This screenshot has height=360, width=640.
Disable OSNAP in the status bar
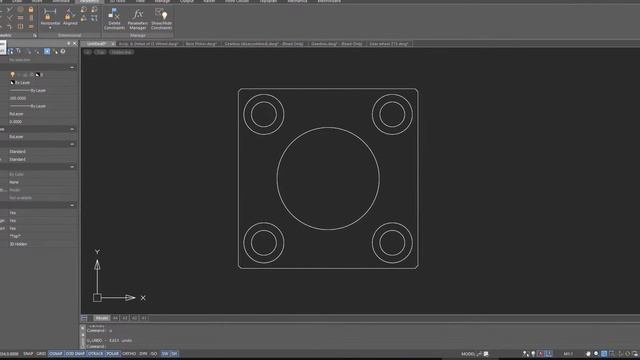click(x=56, y=354)
